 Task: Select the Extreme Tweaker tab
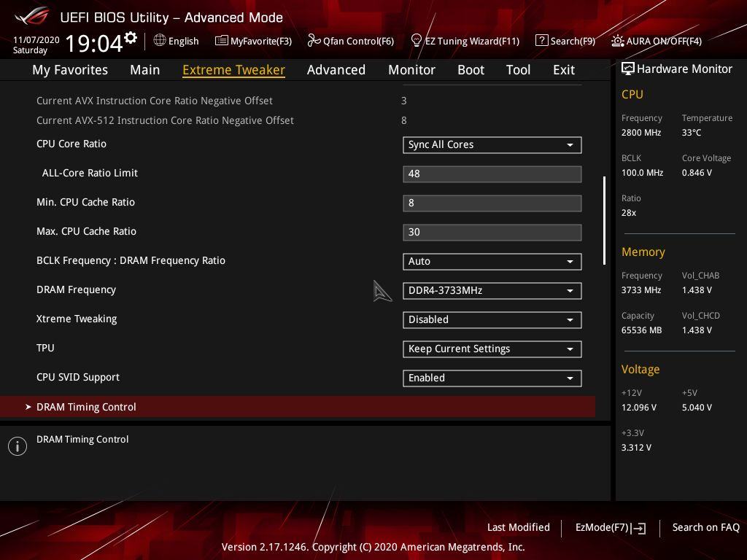(x=234, y=69)
